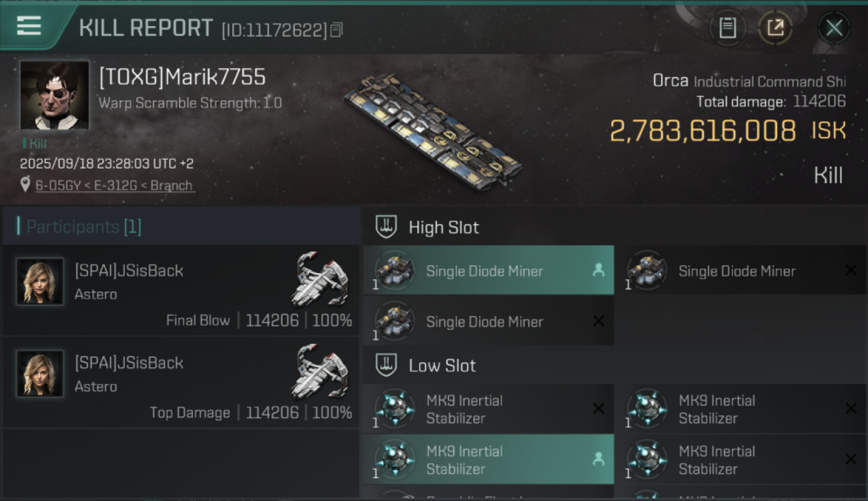
Task: Click the highlighted MK9 Inertial Stabilizer icon
Action: pyautogui.click(x=395, y=460)
